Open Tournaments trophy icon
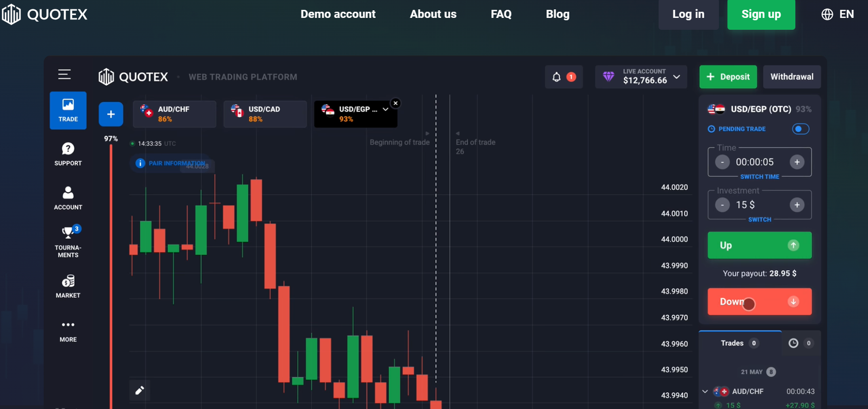This screenshot has height=409, width=868. (68, 233)
